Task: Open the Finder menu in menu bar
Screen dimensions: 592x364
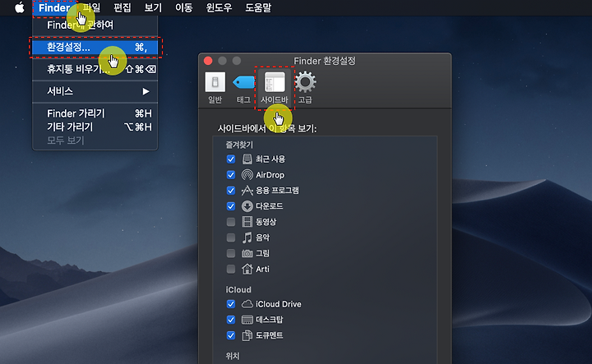Action: click(54, 7)
